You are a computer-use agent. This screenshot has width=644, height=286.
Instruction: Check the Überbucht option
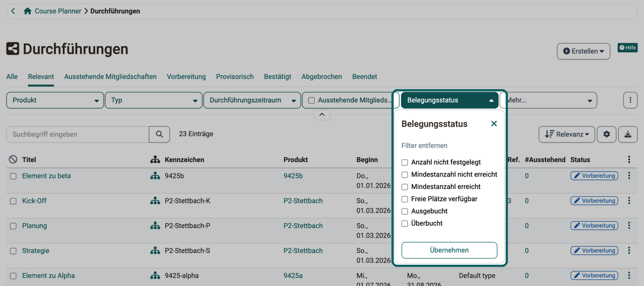[x=404, y=223]
